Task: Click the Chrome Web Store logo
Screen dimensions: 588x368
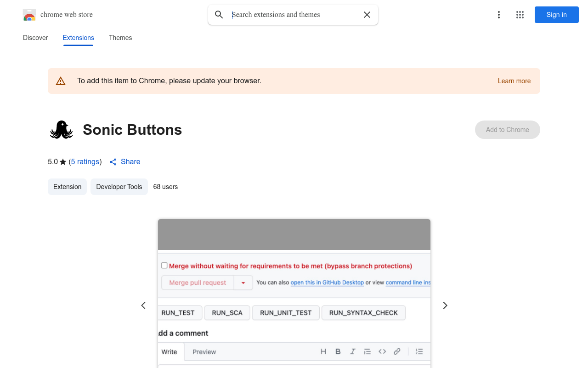Action: click(29, 15)
